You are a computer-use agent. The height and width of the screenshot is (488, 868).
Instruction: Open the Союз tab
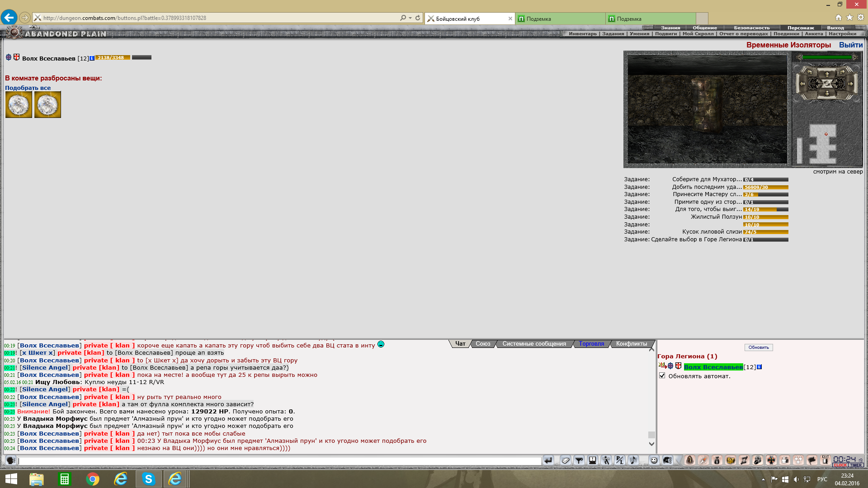pos(483,344)
